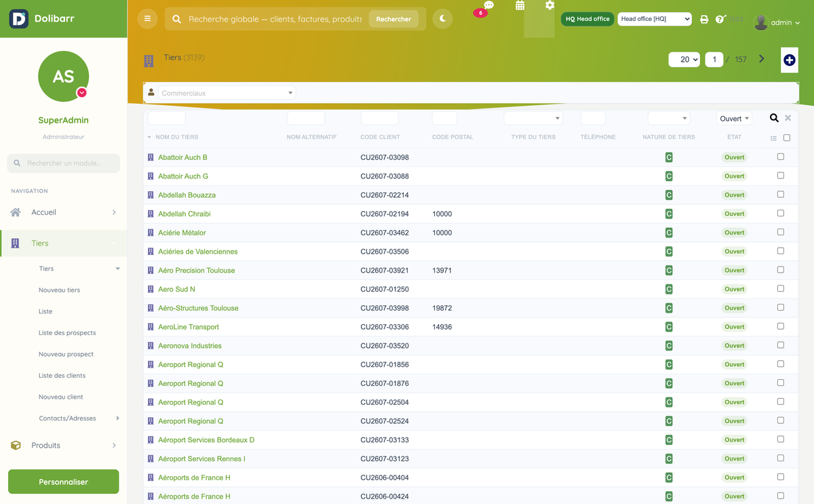The height and width of the screenshot is (504, 814).
Task: Click the Rechercher button
Action: 393,19
